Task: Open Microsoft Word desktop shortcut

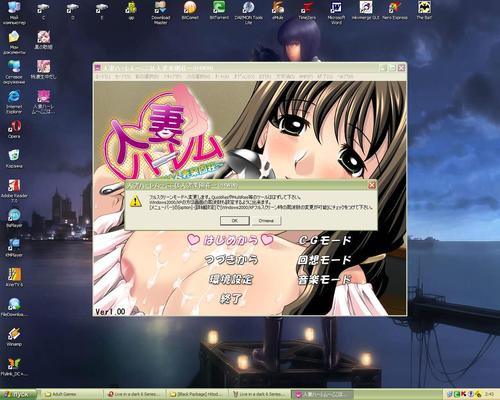Action: pyautogui.click(x=336, y=13)
